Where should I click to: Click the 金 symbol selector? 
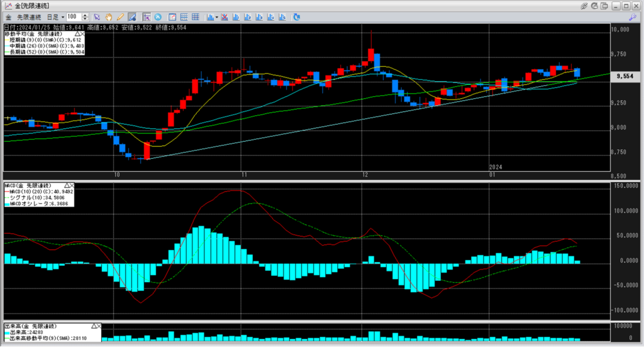[7, 16]
